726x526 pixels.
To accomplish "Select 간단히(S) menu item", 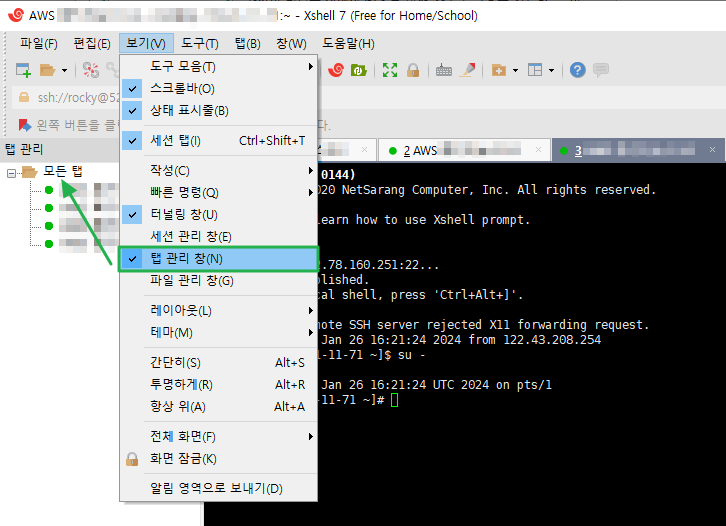I will (219, 363).
